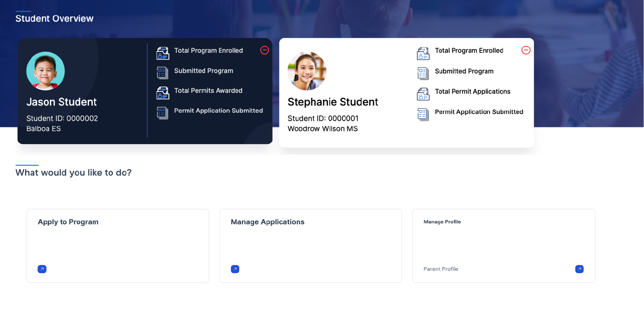Click Stephanie Student's profile photo

point(307,71)
